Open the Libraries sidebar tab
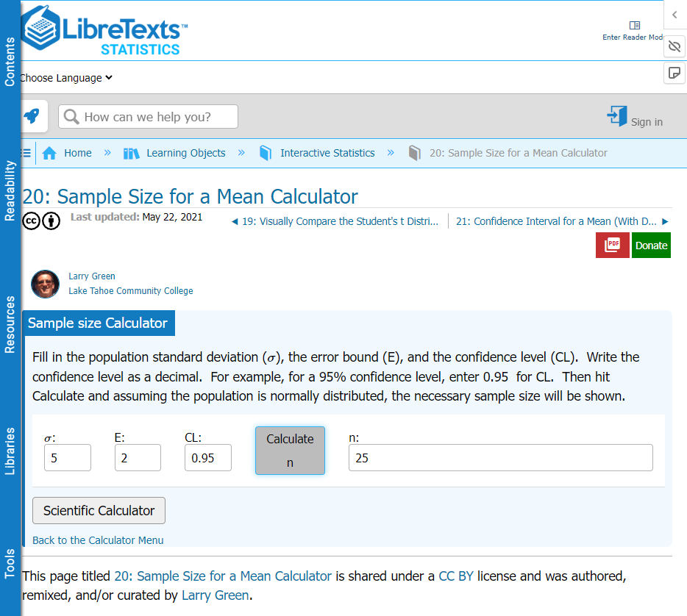This screenshot has height=616, width=687. coord(10,451)
